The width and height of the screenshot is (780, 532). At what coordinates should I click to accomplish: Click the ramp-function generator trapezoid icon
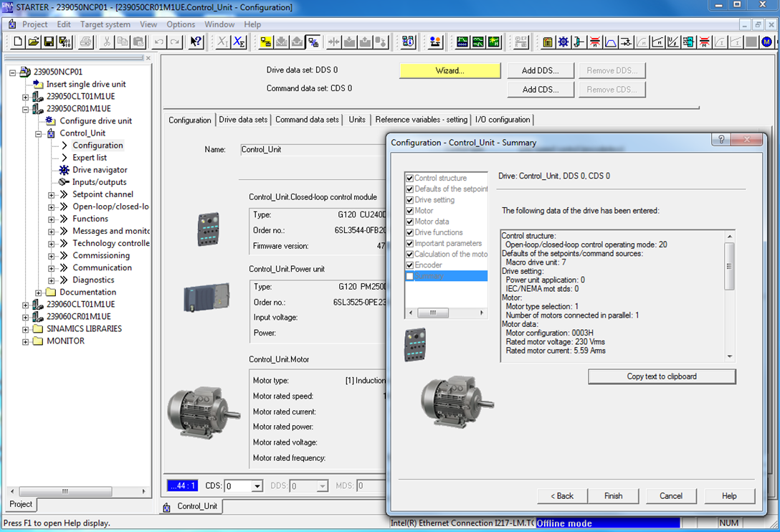(x=611, y=42)
